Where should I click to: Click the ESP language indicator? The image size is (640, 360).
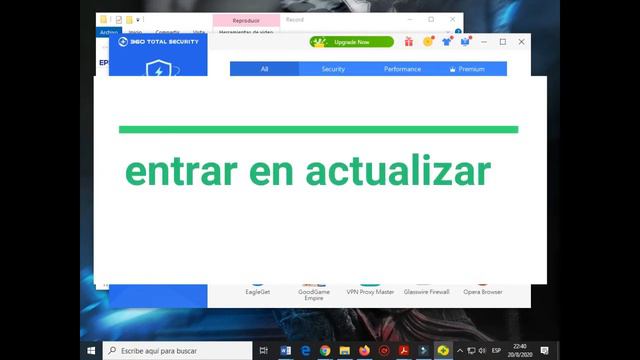click(x=496, y=351)
